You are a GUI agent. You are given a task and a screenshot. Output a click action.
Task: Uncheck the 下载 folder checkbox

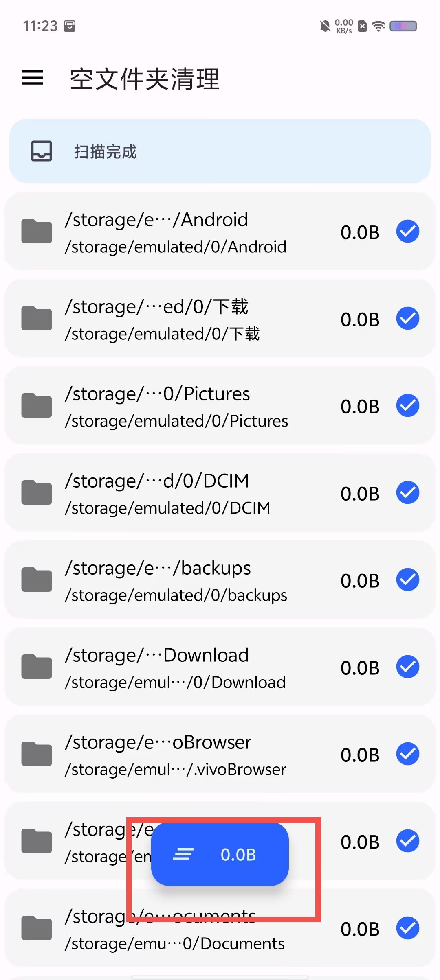(408, 318)
